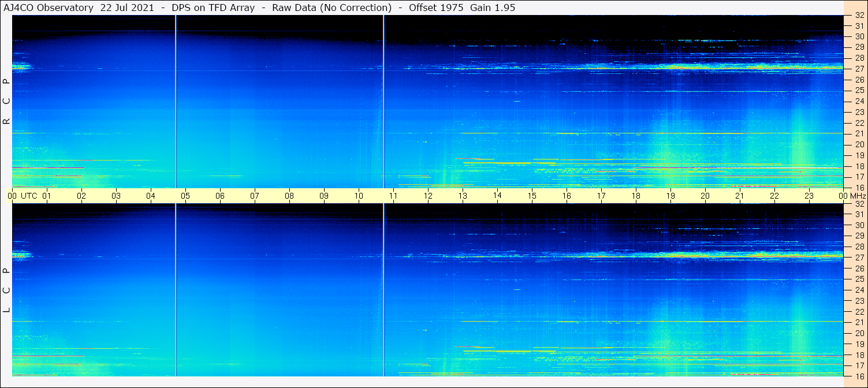The width and height of the screenshot is (868, 388).
Task: Click the '27' MHz label on RCP scale
Action: click(x=859, y=69)
